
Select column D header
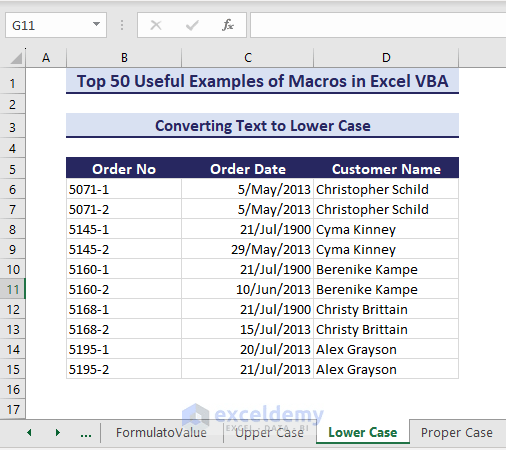(386, 58)
